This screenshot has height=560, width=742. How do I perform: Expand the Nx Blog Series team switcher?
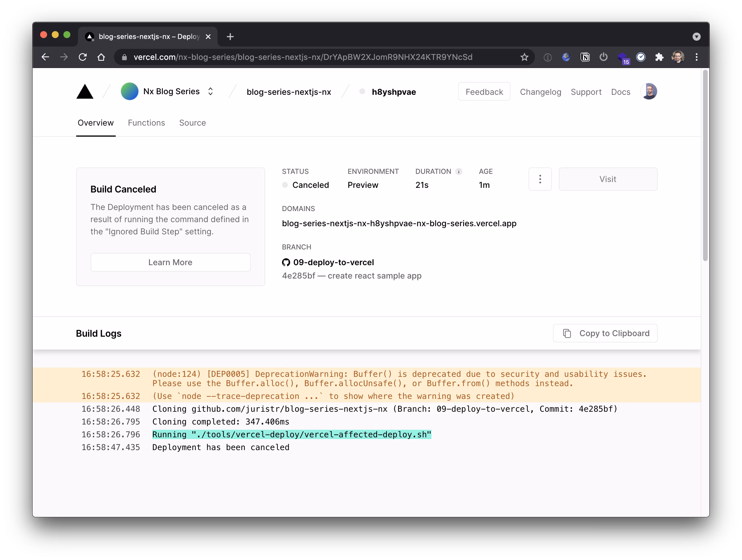click(210, 92)
